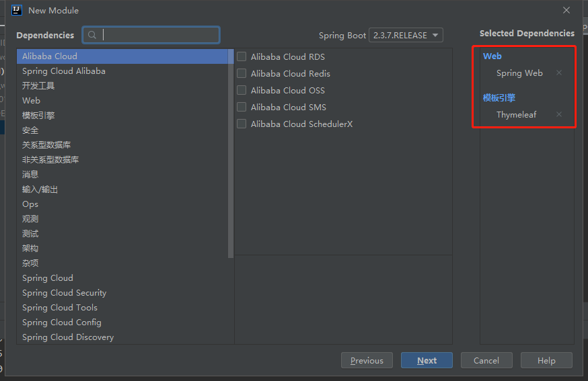
Task: Click 模板引擎 heading in Selected Dependencies
Action: click(499, 98)
